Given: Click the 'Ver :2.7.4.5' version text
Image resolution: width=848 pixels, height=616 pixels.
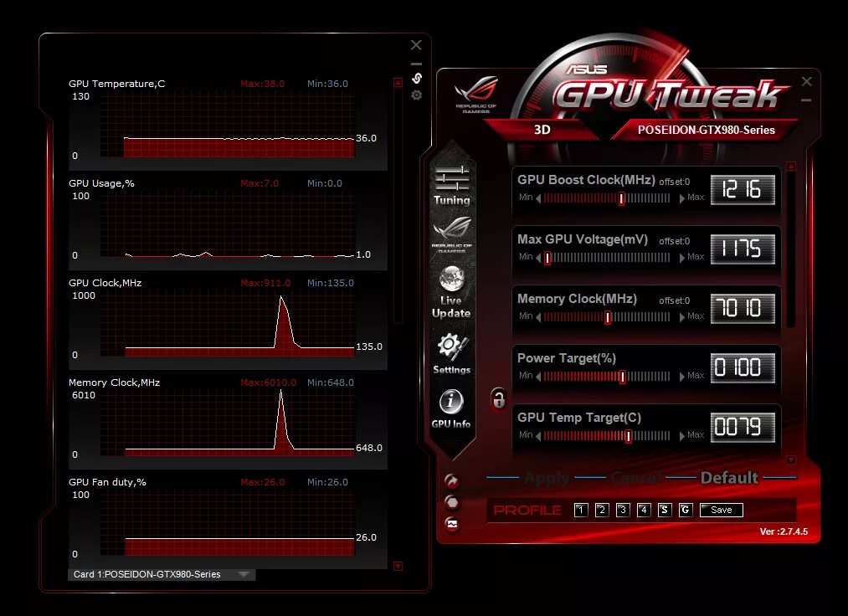Looking at the screenshot, I should coord(784,531).
